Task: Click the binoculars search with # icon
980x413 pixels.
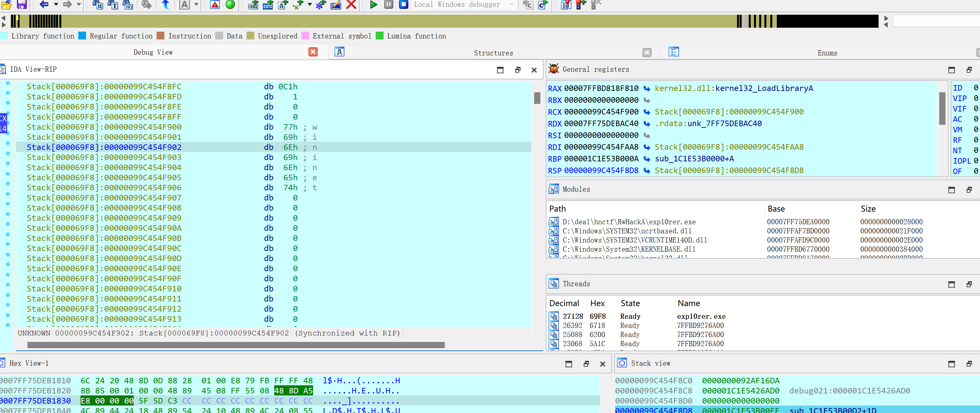Action: pyautogui.click(x=98, y=4)
